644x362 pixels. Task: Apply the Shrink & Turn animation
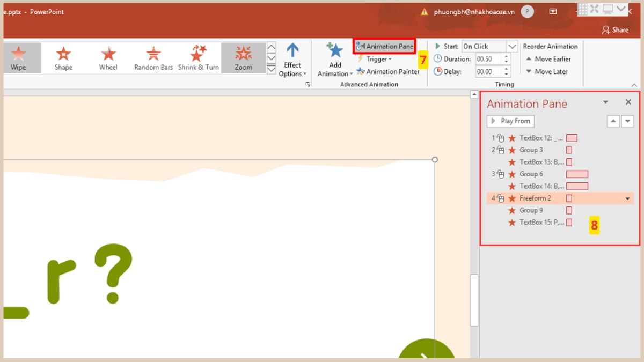click(x=198, y=57)
